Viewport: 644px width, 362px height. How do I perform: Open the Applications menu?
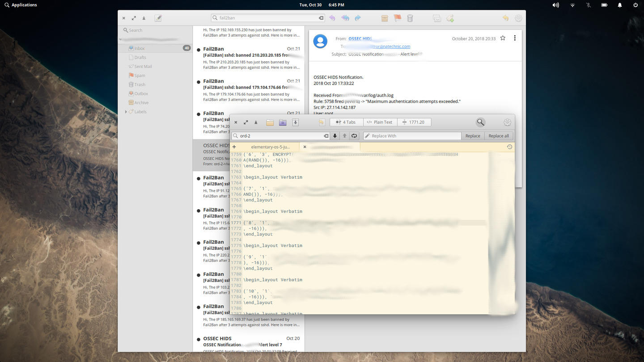[21, 5]
